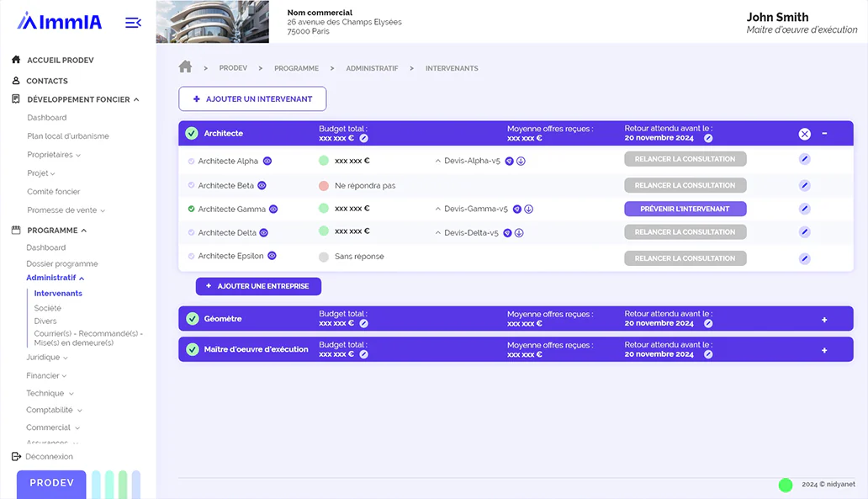Edit Architecte return date pencil icon
868x499 pixels.
[708, 139]
